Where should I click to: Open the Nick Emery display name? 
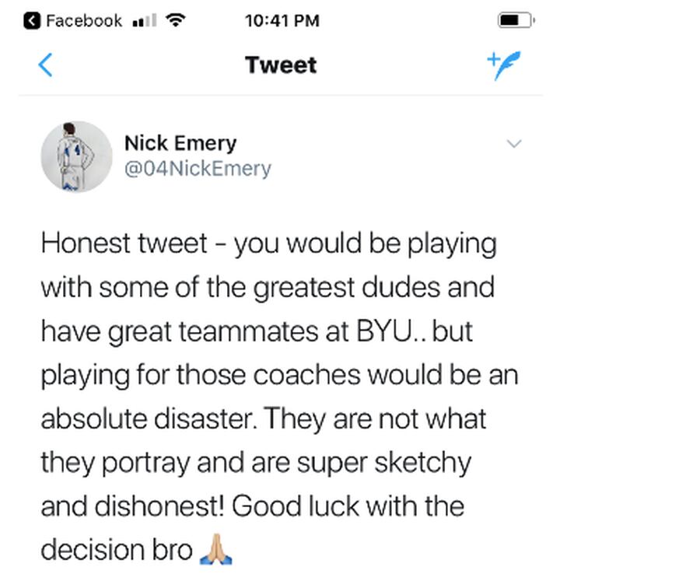click(180, 143)
